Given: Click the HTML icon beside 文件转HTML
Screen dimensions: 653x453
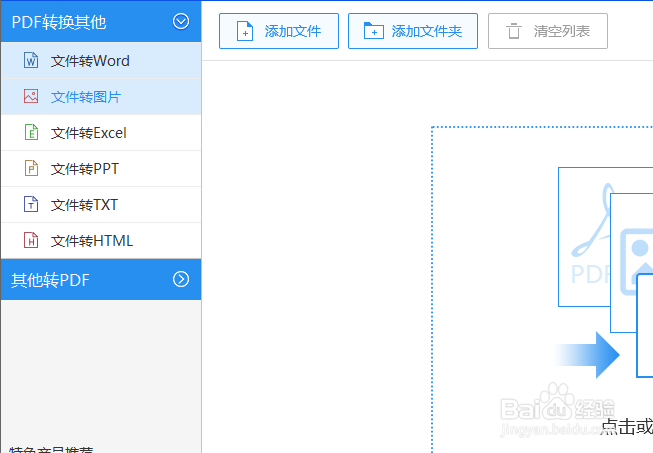Looking at the screenshot, I should pos(31,240).
